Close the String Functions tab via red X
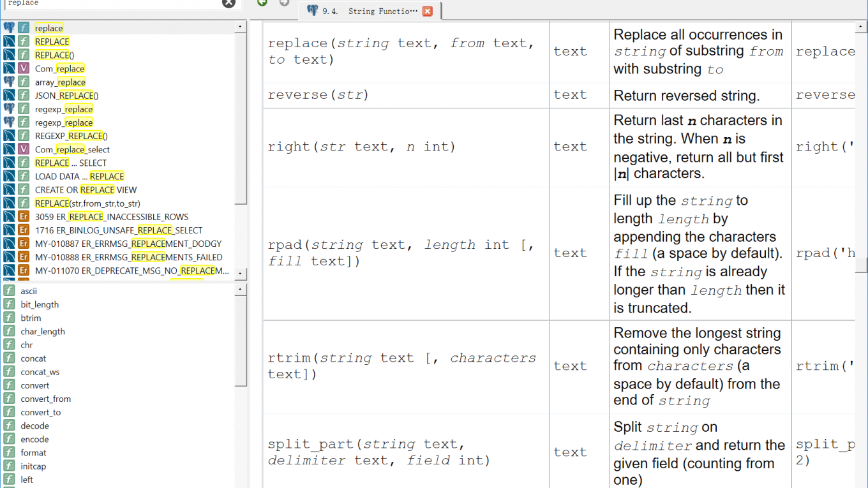The width and height of the screenshot is (868, 488). pos(428,11)
